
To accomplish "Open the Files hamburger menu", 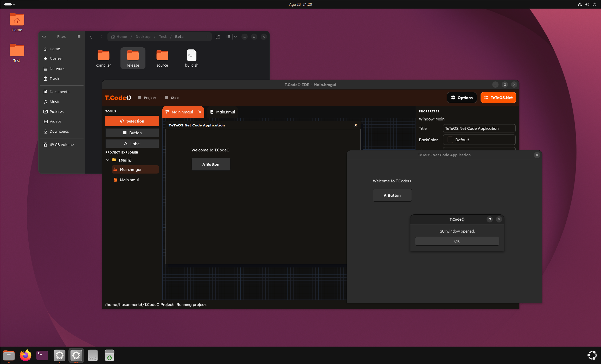I will pyautogui.click(x=79, y=37).
